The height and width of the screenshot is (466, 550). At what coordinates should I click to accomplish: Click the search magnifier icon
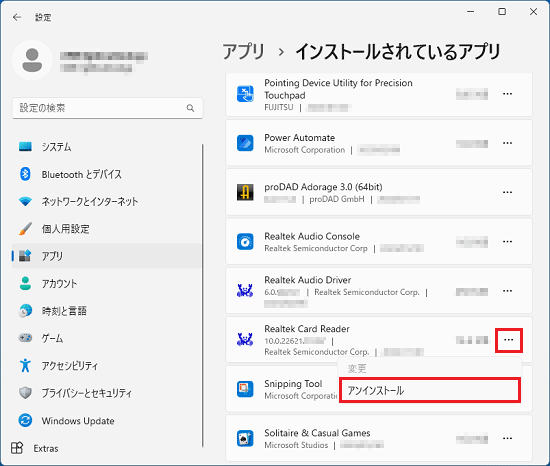[190, 108]
